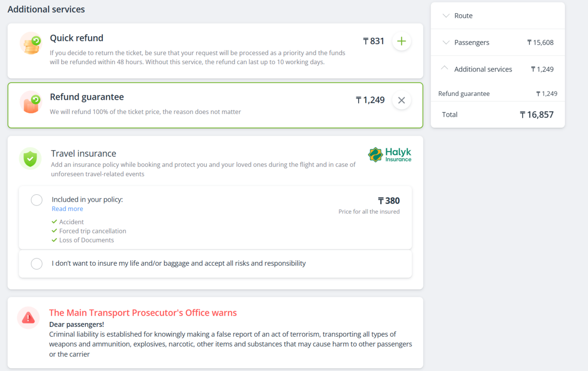Viewport: 588px width, 371px height.
Task: Select the decline insurance radio button
Action: (x=37, y=264)
